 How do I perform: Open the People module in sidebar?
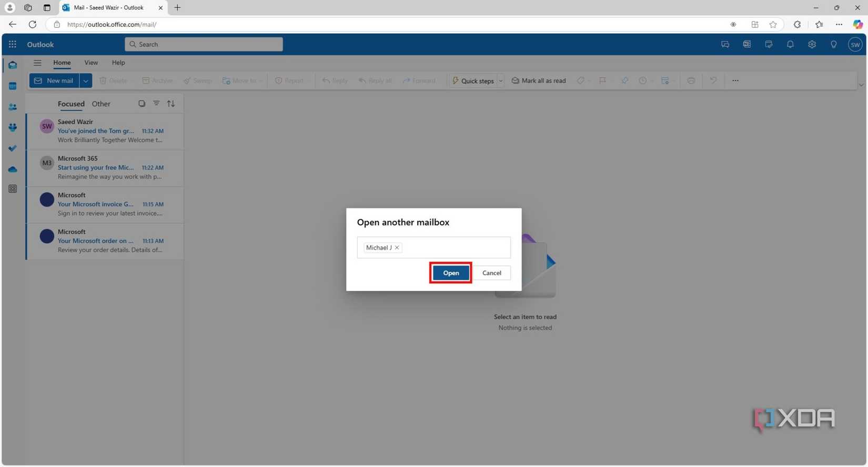tap(13, 107)
